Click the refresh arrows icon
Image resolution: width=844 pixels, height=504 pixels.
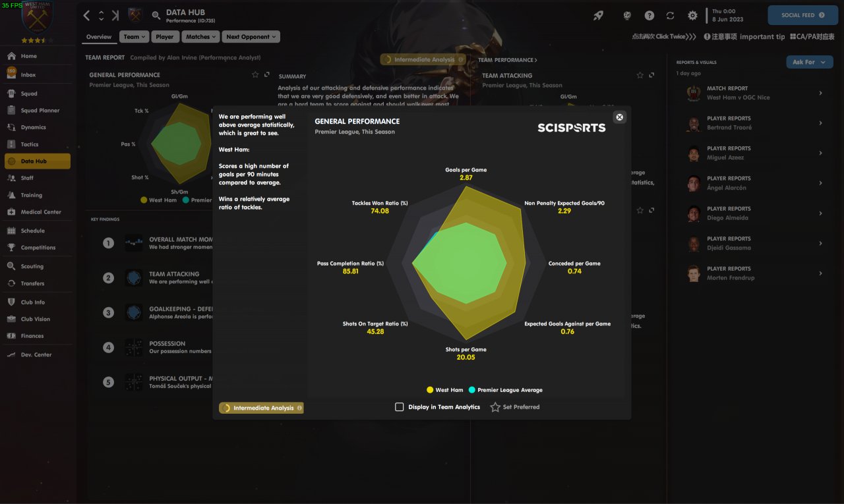click(x=671, y=15)
